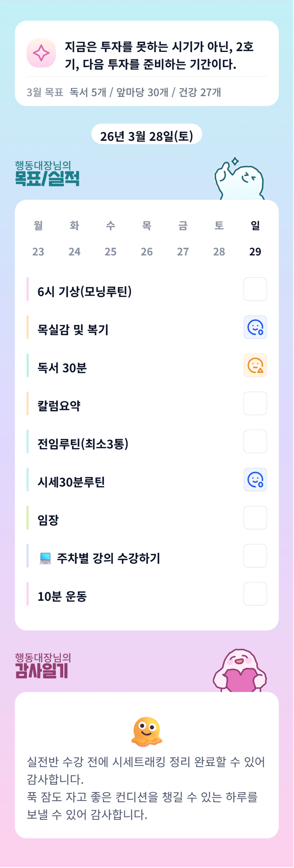Image resolution: width=294 pixels, height=868 pixels.
Task: Open the 3월 목표 summary line
Action: point(124,92)
